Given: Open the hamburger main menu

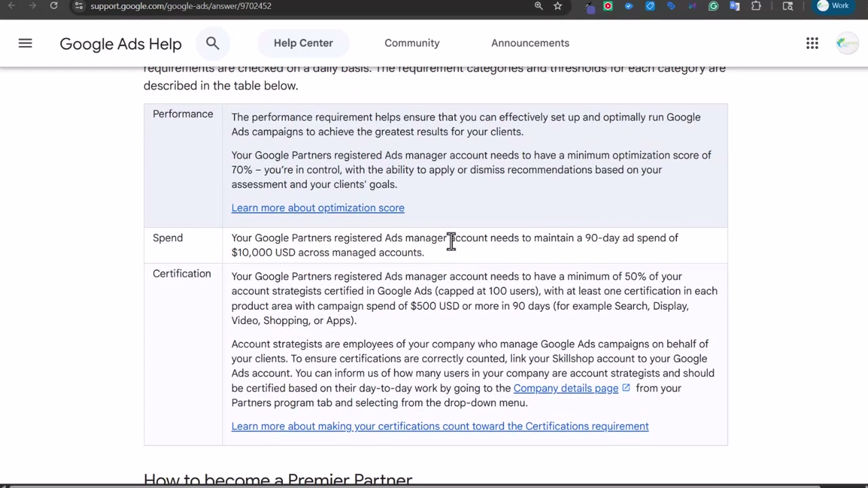Looking at the screenshot, I should (x=25, y=43).
